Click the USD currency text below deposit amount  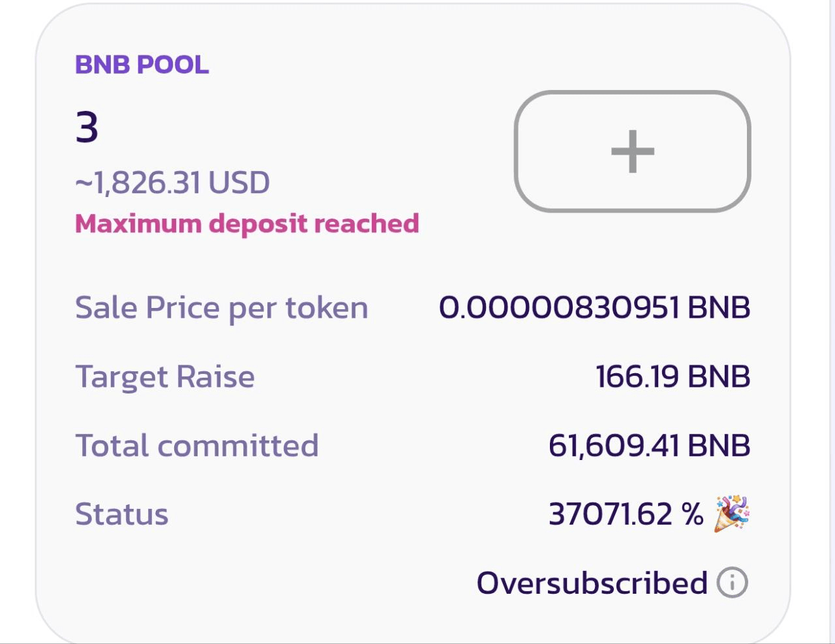[239, 183]
